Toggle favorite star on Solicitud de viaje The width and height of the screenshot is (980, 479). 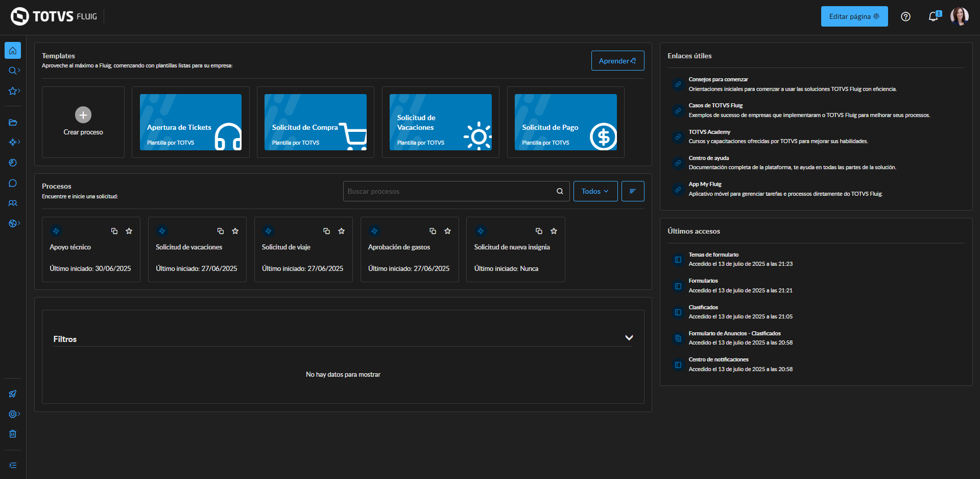(x=342, y=231)
